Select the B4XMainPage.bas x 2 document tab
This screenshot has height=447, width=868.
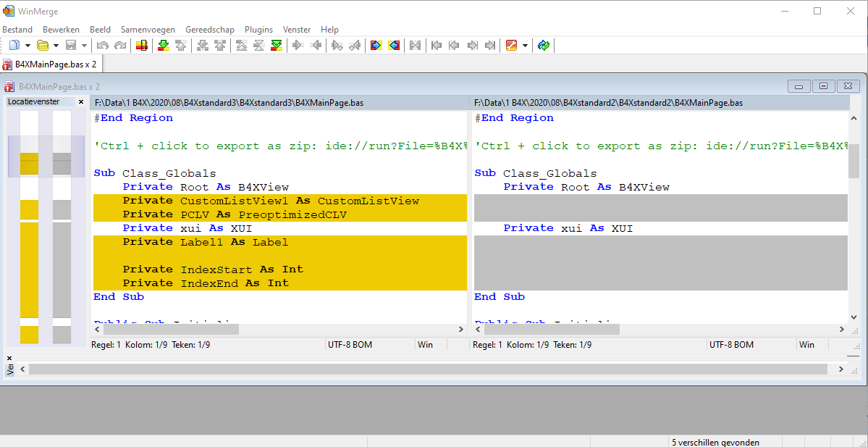point(51,64)
